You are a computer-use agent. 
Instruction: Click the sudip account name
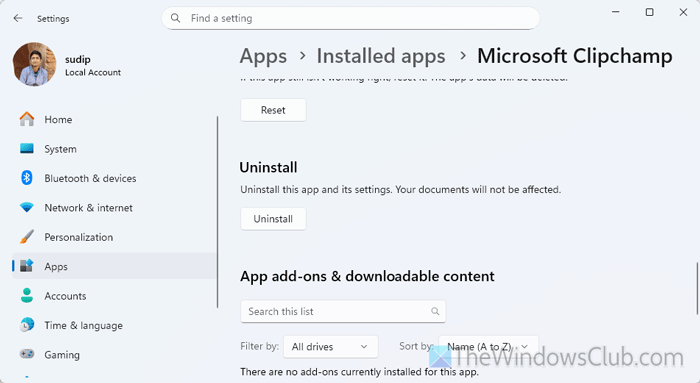[78, 59]
